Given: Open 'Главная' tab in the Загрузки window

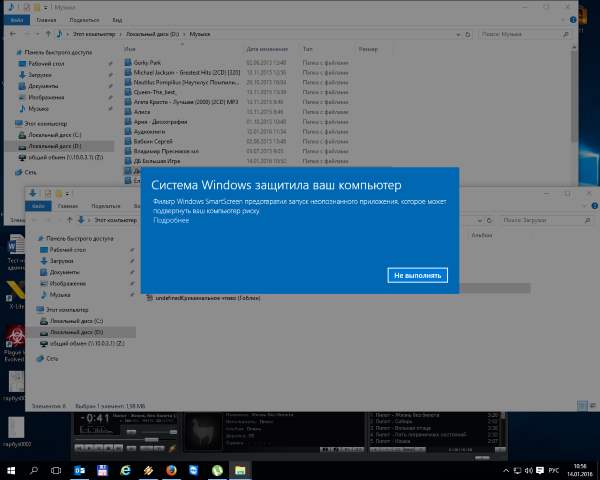Looking at the screenshot, I should [68, 206].
